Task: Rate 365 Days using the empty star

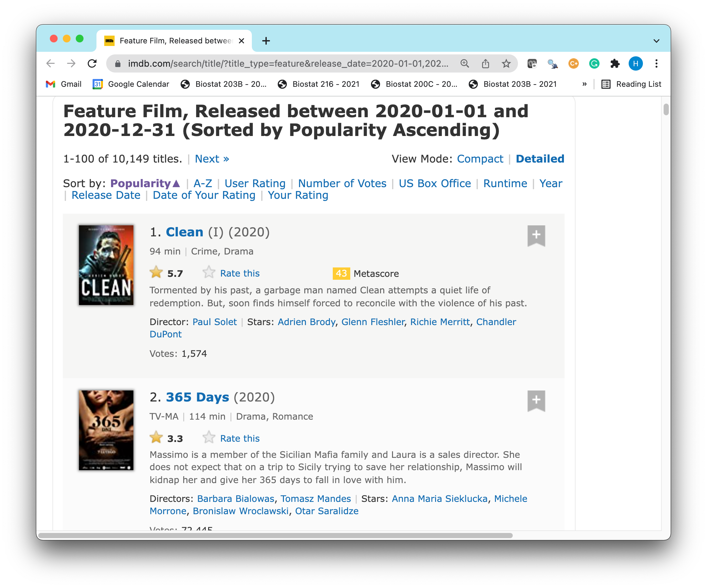Action: point(209,438)
